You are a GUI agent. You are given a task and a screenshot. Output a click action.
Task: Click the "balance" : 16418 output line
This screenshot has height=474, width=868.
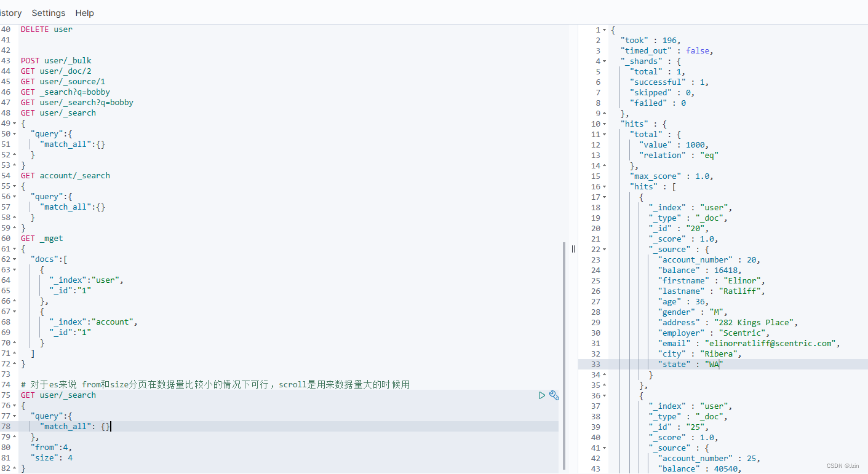(x=699, y=271)
